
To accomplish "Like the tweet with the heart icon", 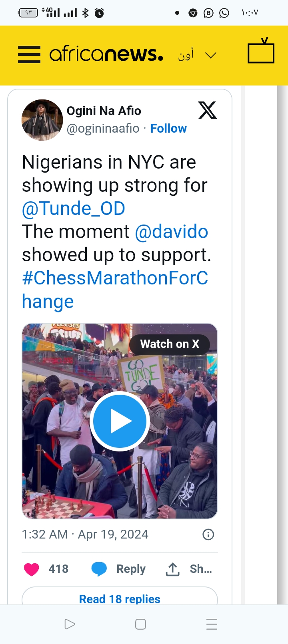I will tap(32, 569).
